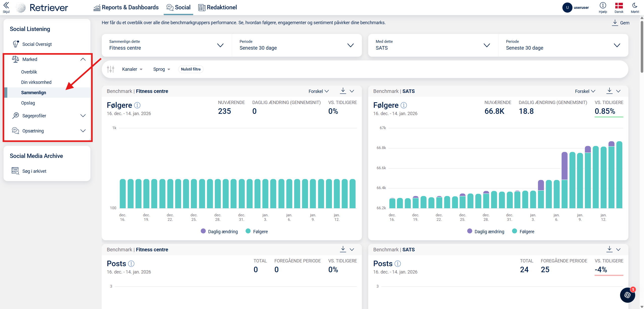Viewport: 644px width, 309px height.
Task: Click the Dansk flag language icon
Action: pos(619,6)
